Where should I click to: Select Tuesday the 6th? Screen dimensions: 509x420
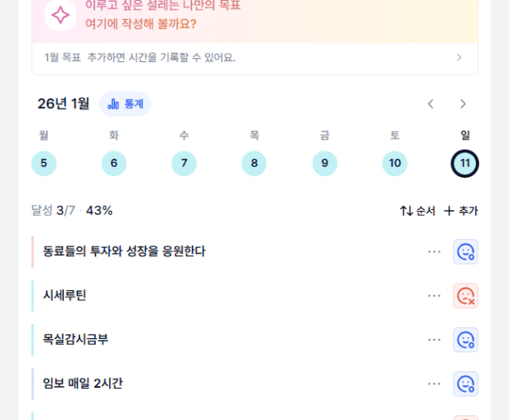coord(114,163)
